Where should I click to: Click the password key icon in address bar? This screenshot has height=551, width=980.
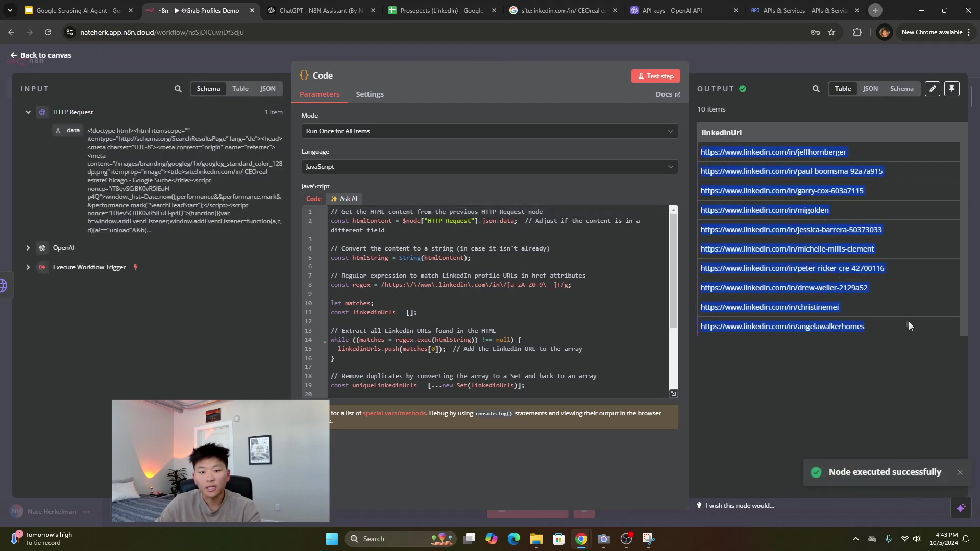click(x=815, y=32)
